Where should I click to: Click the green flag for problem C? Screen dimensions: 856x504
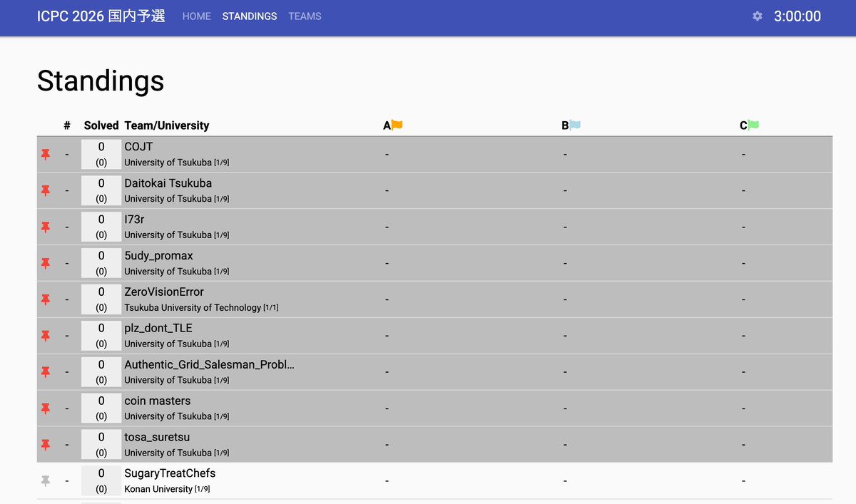(x=753, y=125)
